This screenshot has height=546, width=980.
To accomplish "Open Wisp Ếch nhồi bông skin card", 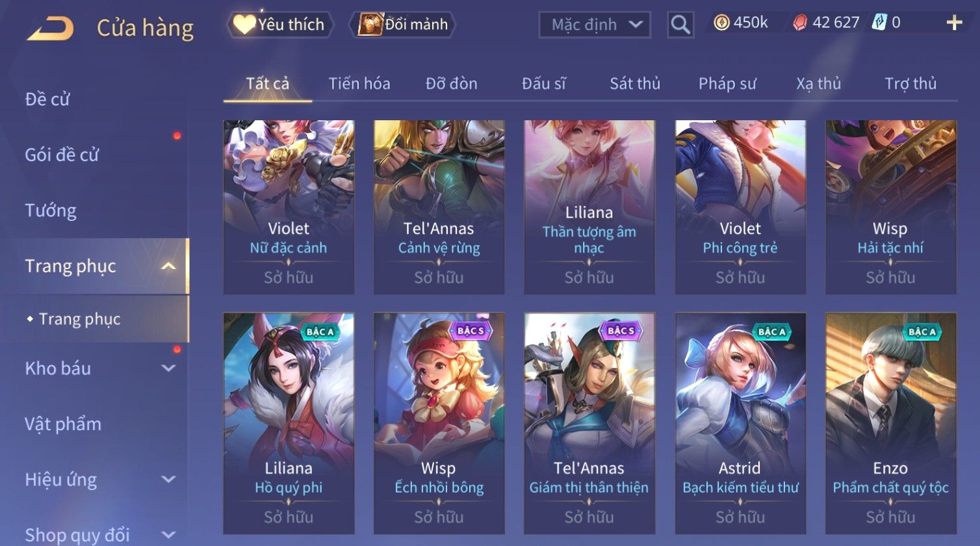I will click(x=439, y=423).
